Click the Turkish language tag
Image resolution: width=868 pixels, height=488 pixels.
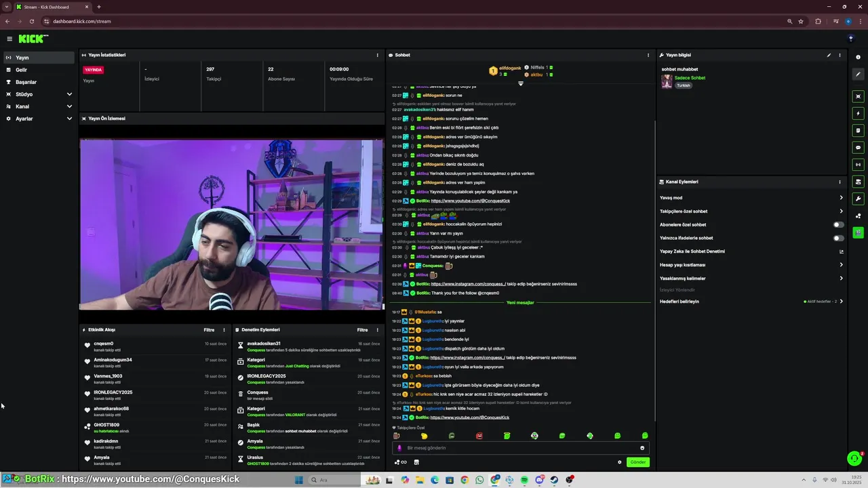(683, 85)
